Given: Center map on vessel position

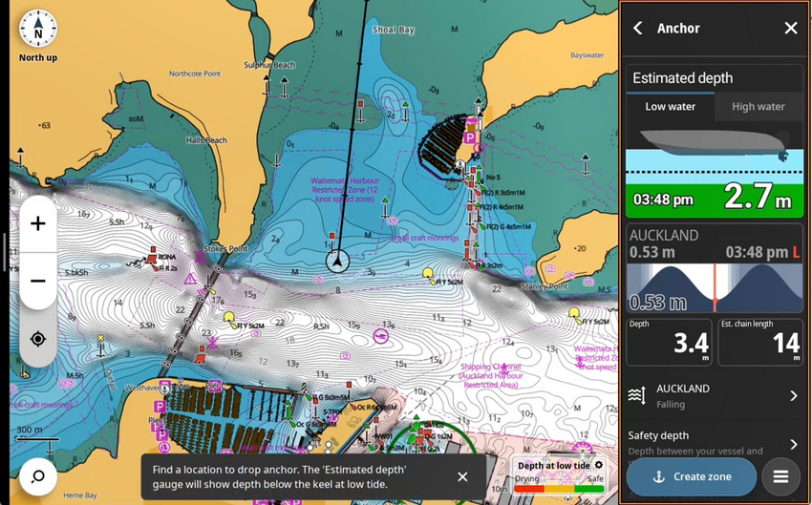Looking at the screenshot, I should coord(38,339).
